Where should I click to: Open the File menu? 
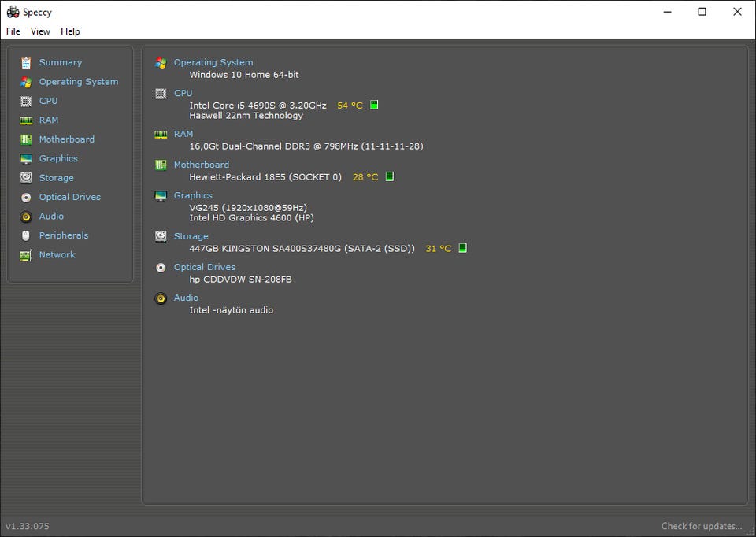(13, 31)
